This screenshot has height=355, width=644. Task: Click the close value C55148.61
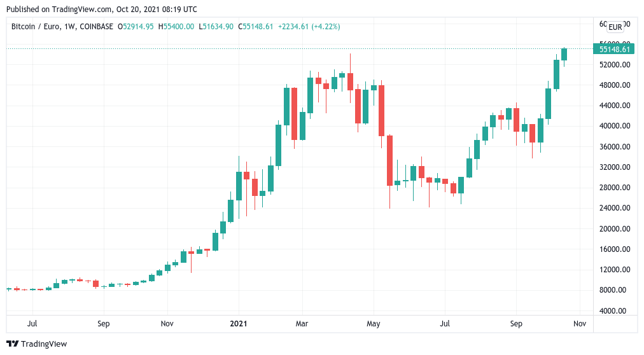pyautogui.click(x=255, y=27)
